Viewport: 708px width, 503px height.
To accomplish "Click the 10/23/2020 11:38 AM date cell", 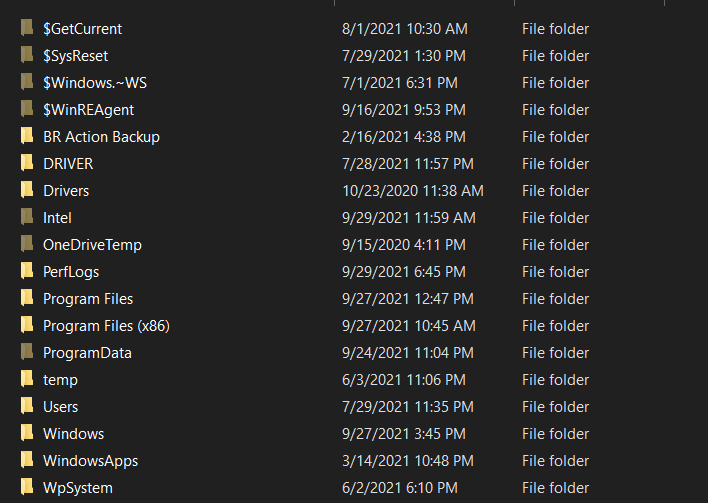I will point(412,191).
